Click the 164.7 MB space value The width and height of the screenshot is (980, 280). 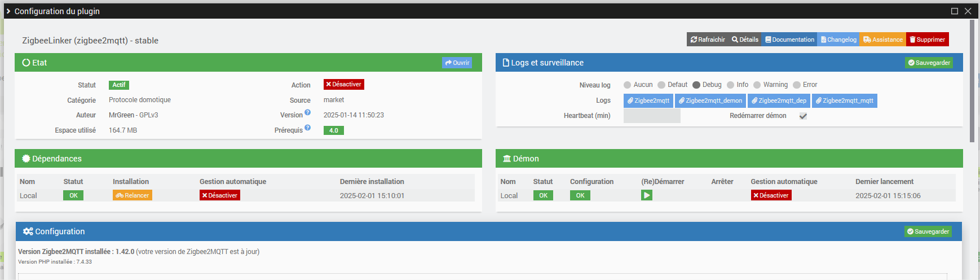pos(123,130)
